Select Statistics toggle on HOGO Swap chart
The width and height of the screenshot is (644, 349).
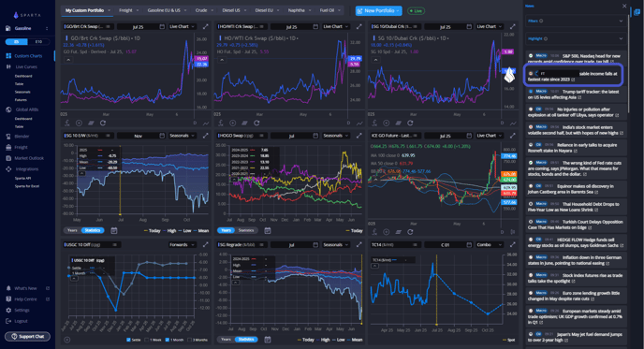pos(246,230)
